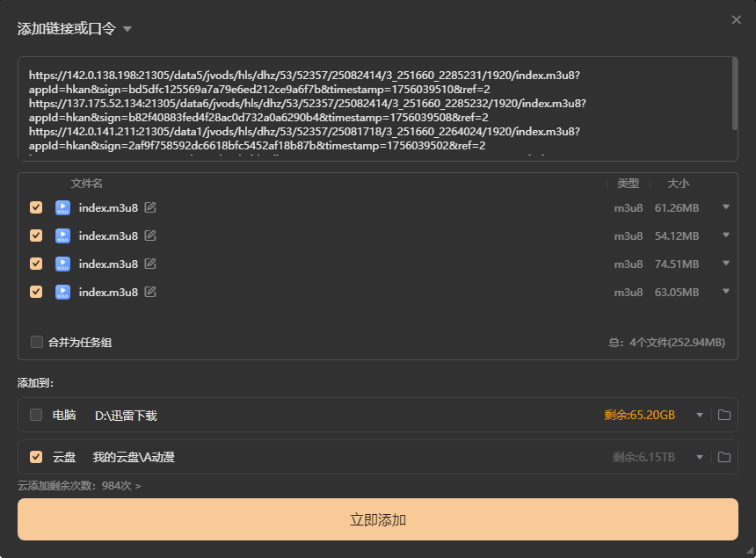Expand the dropdown arrow for the 54.12MB file
The width and height of the screenshot is (756, 558).
[x=726, y=236]
